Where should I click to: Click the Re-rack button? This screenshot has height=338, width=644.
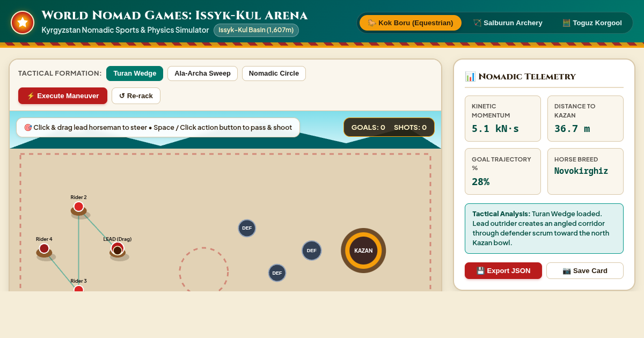tap(136, 95)
